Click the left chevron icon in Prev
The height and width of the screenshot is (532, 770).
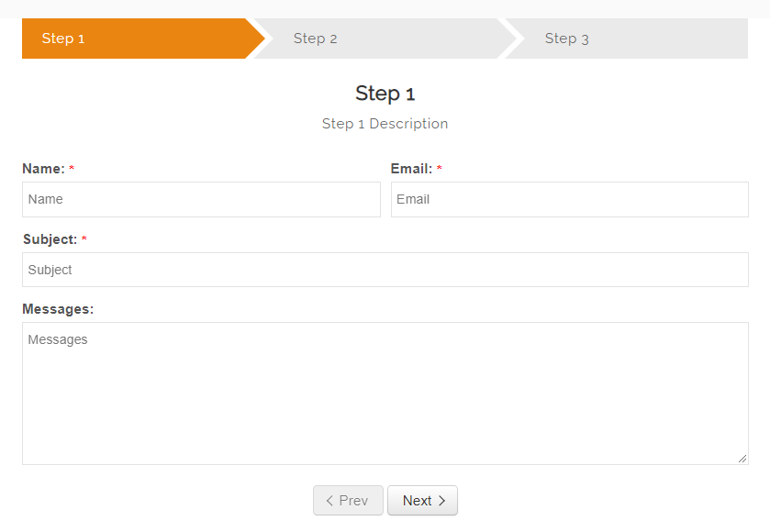tap(329, 501)
